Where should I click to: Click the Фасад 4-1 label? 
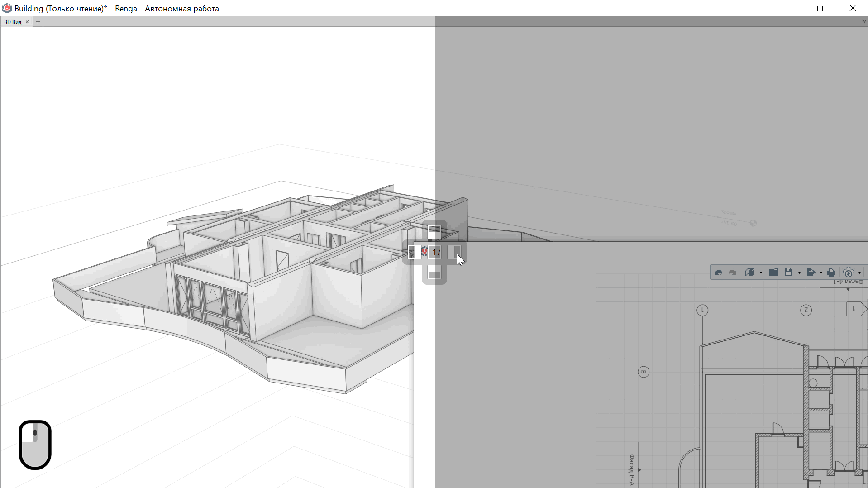848,282
